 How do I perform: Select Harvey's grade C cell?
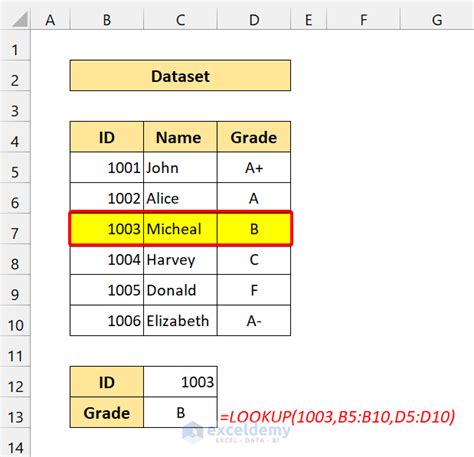(254, 260)
